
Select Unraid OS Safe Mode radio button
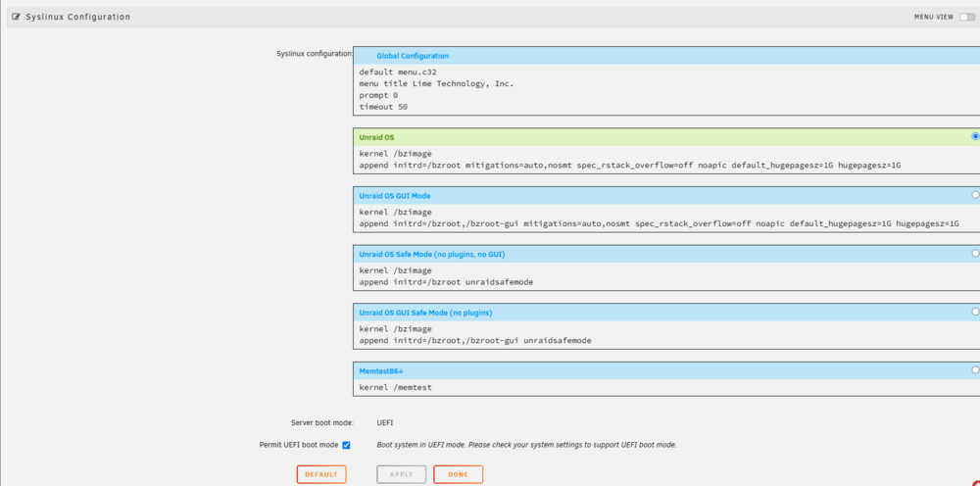976,253
